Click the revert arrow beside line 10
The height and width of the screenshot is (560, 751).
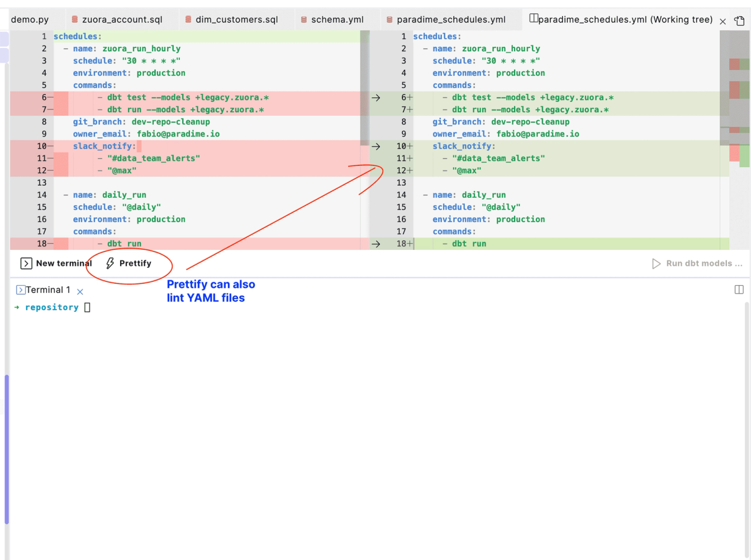(x=376, y=146)
